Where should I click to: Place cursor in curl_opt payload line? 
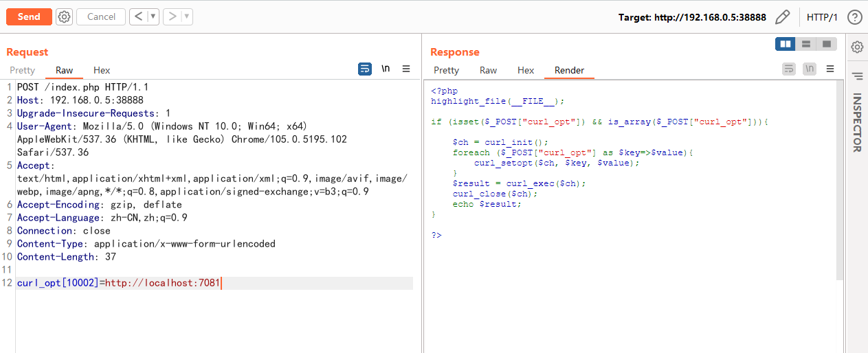click(x=214, y=283)
